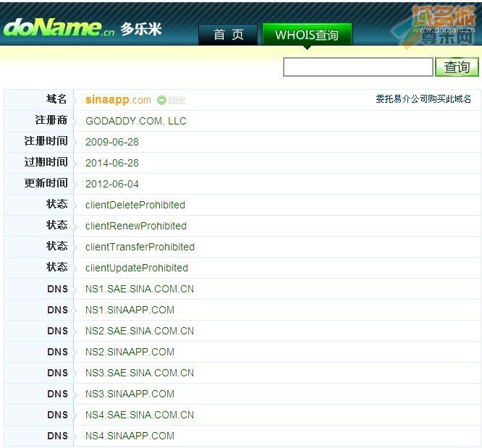The image size is (482, 448).
Task: Click the clientRenewProhibited status value
Action: click(136, 226)
